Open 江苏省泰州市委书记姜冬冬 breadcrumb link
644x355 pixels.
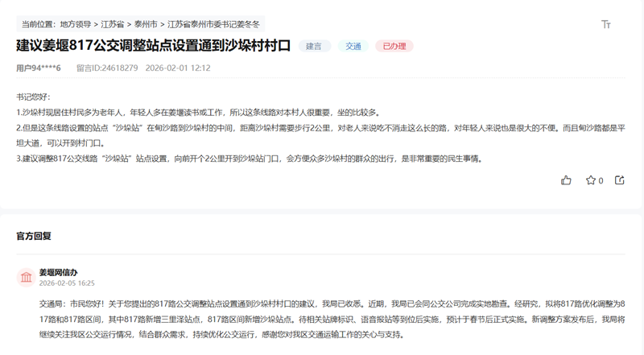click(x=213, y=24)
